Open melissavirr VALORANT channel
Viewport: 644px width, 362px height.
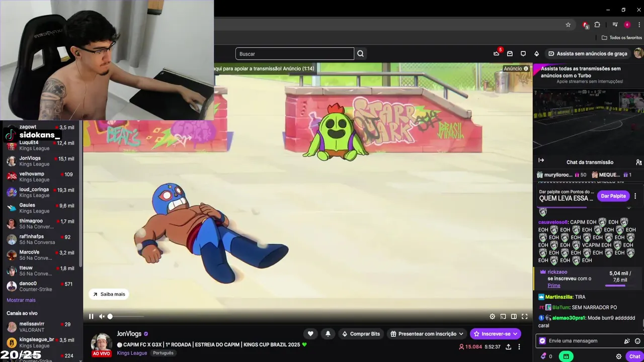tap(40, 327)
